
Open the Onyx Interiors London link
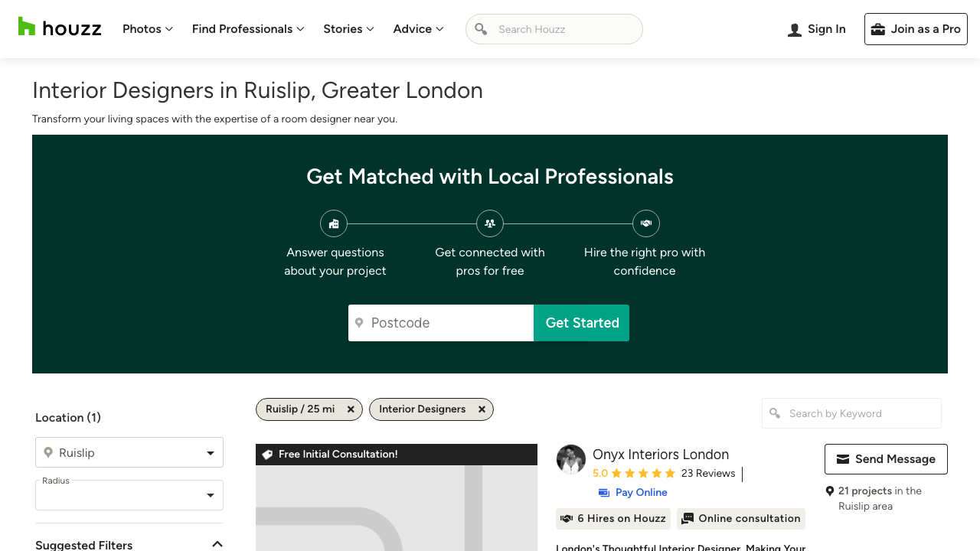point(661,455)
